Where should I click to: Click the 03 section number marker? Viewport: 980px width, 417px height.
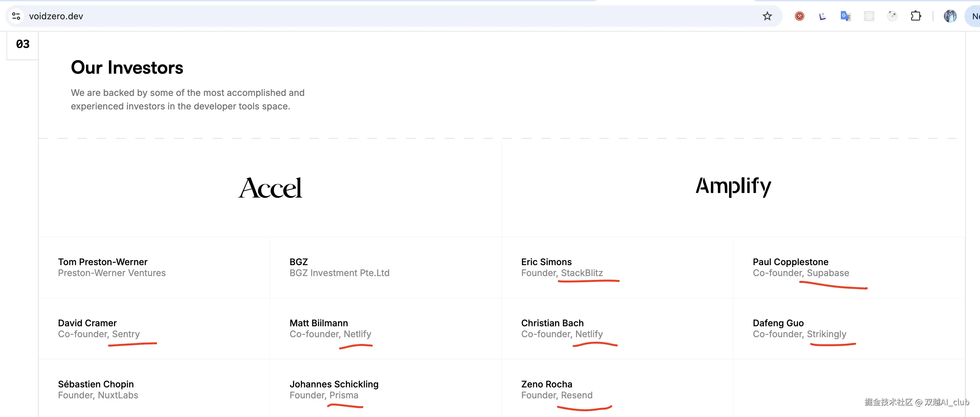pyautogui.click(x=23, y=44)
